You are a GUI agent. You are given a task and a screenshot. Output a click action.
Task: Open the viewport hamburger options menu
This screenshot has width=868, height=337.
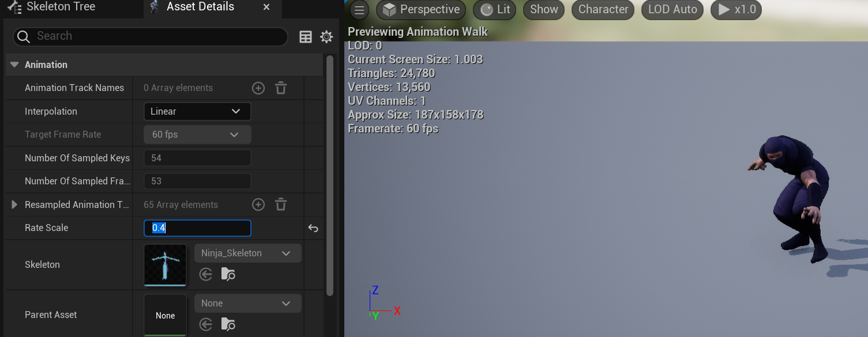tap(359, 10)
